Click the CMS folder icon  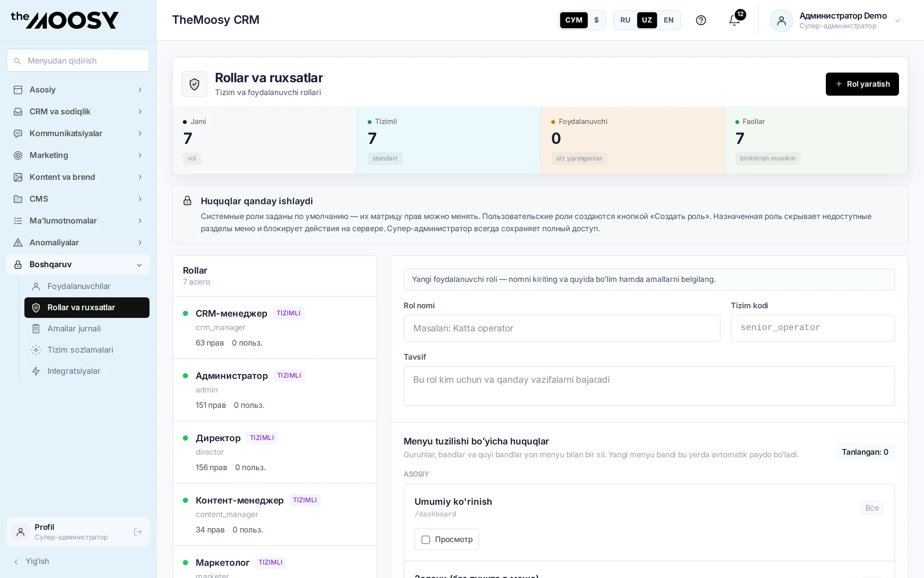coord(18,199)
